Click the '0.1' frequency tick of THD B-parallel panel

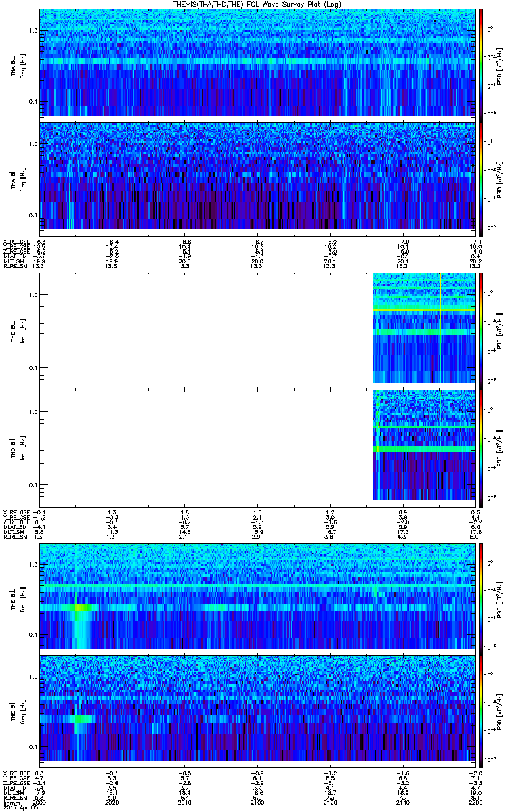33,486
